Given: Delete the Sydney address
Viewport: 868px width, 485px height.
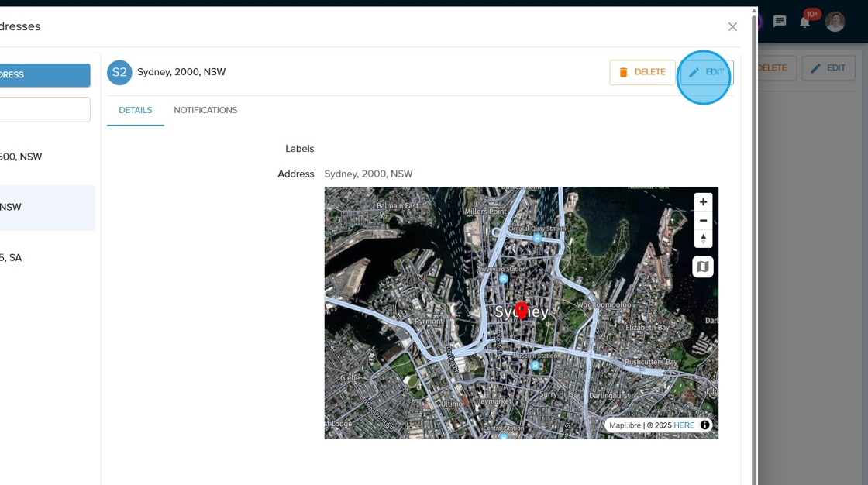Looking at the screenshot, I should [x=642, y=72].
